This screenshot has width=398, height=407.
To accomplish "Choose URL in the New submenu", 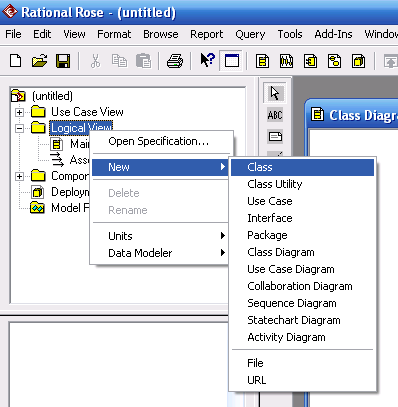I will 302,380.
